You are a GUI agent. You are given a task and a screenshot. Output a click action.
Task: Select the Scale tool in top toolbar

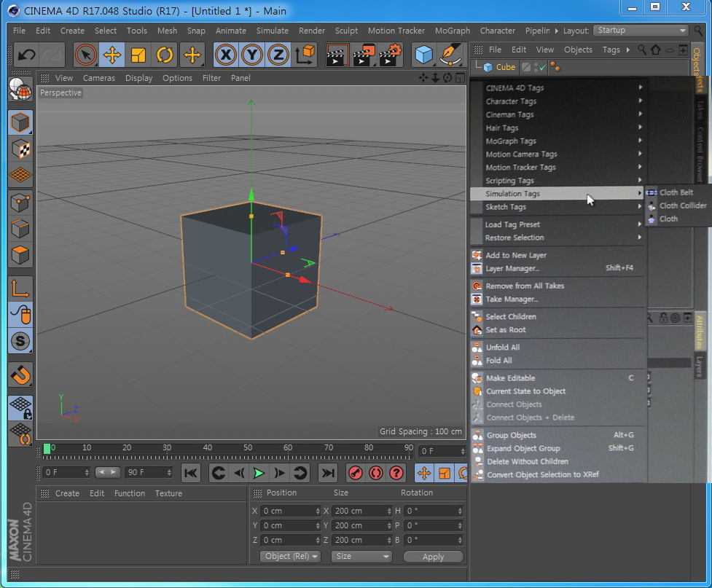click(138, 55)
